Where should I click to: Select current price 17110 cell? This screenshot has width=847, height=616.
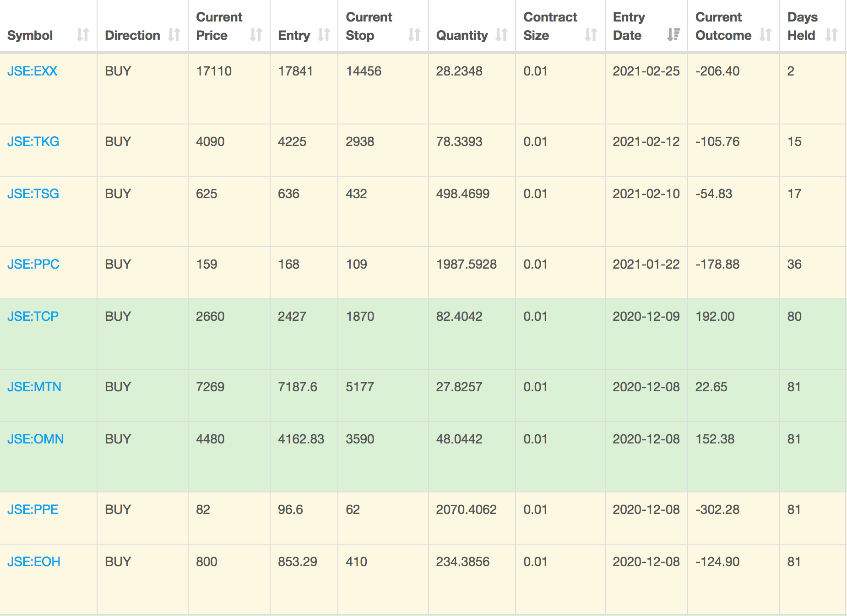click(214, 71)
